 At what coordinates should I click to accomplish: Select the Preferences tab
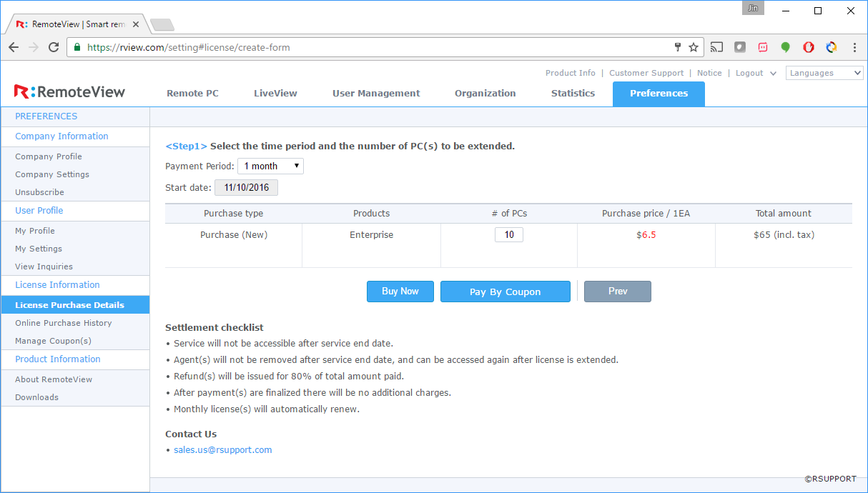pos(659,94)
